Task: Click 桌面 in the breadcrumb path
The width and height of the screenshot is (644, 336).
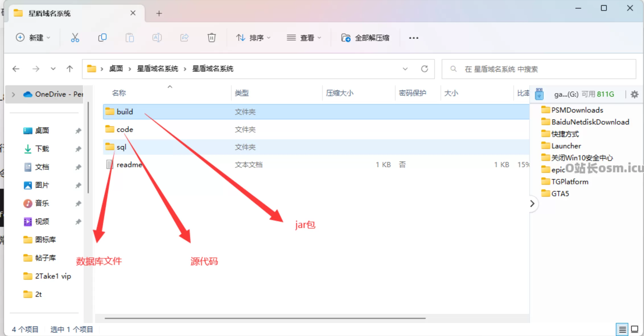Action: pyautogui.click(x=116, y=69)
